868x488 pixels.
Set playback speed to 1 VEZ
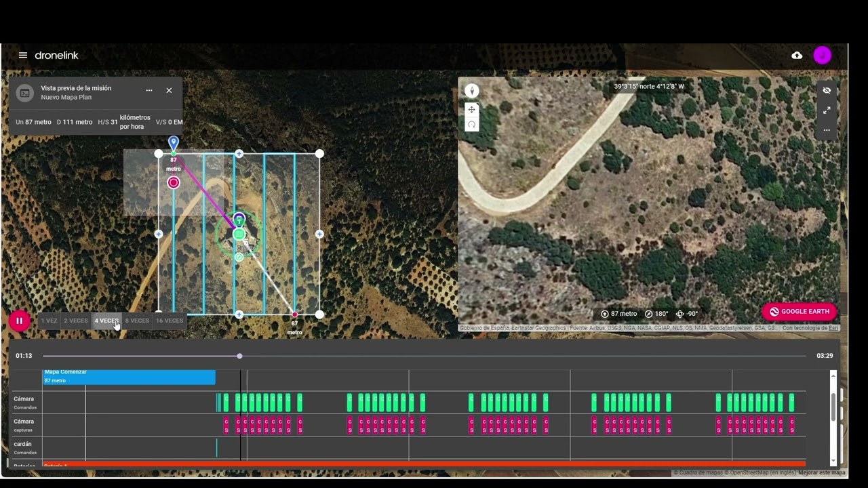coord(49,321)
